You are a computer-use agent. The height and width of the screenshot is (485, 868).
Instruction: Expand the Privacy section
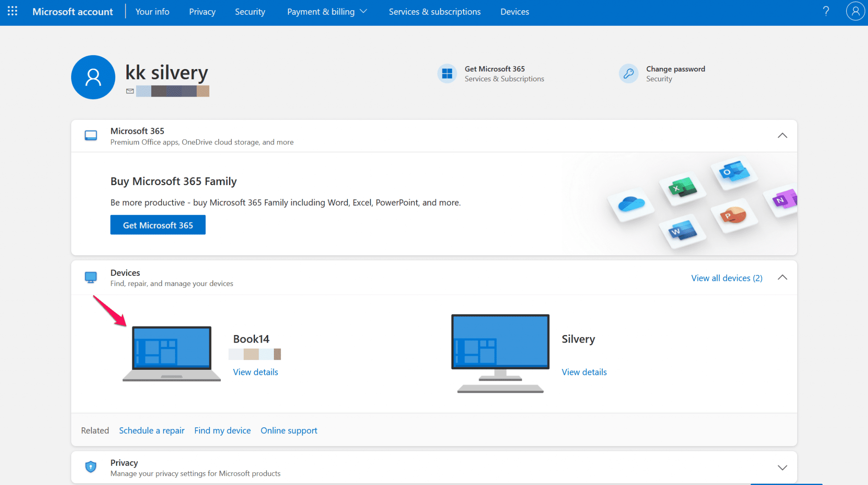(x=782, y=468)
